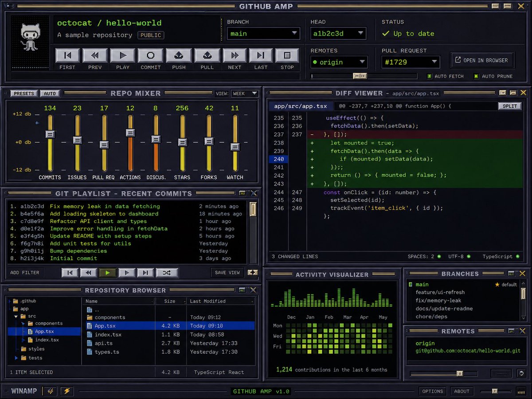Click the OPTIONS button in bottom bar

click(x=433, y=391)
